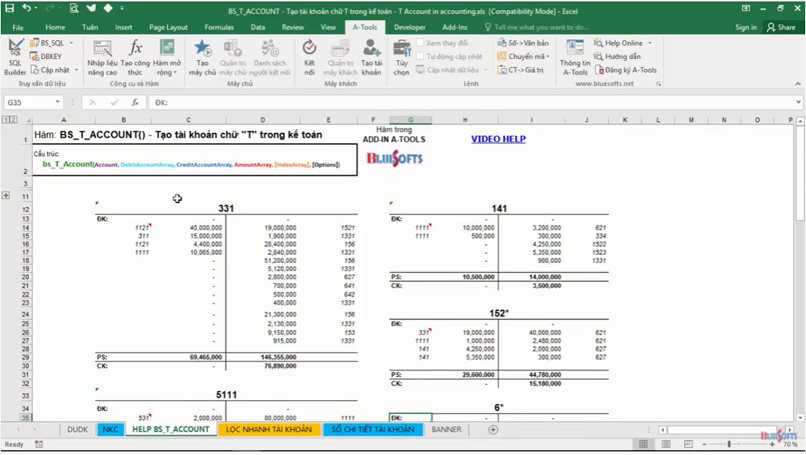The width and height of the screenshot is (806, 455).
Task: Open the VIDEO HELP link
Action: (498, 139)
